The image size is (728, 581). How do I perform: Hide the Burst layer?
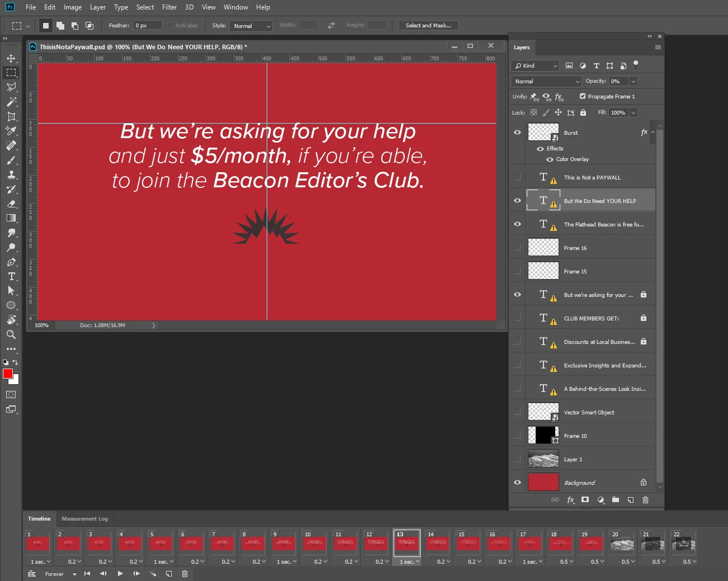pyautogui.click(x=517, y=133)
